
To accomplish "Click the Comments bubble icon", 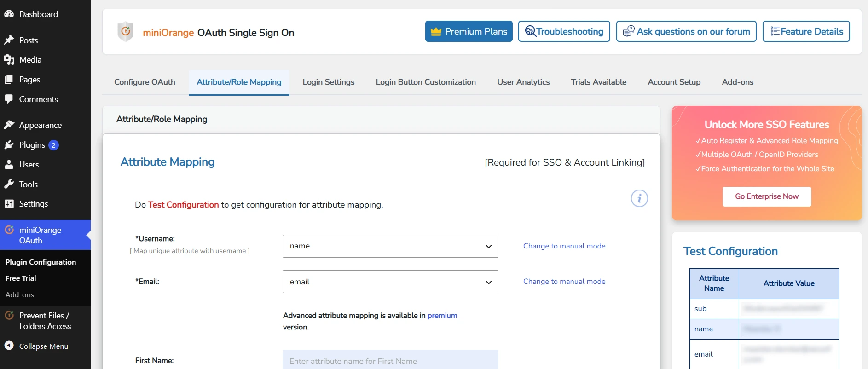I will (9, 99).
